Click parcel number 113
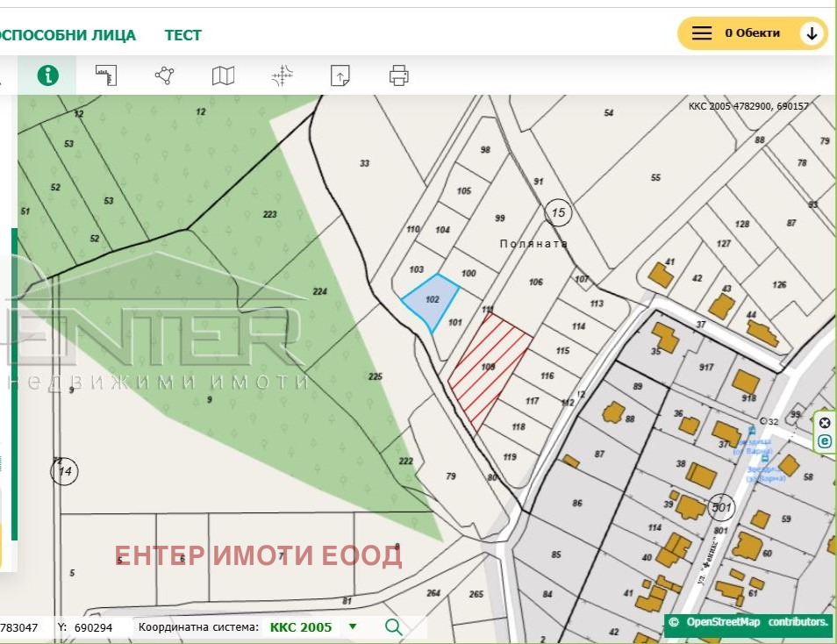Image resolution: width=837 pixels, height=644 pixels. [x=597, y=304]
